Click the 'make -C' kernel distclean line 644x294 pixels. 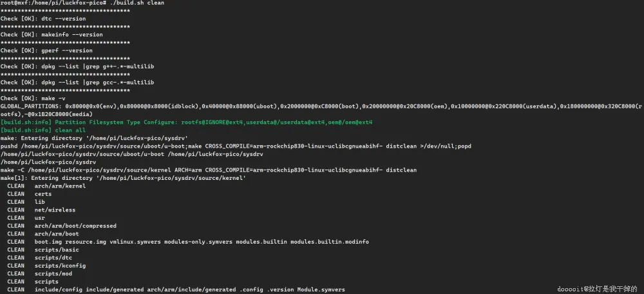pos(208,170)
